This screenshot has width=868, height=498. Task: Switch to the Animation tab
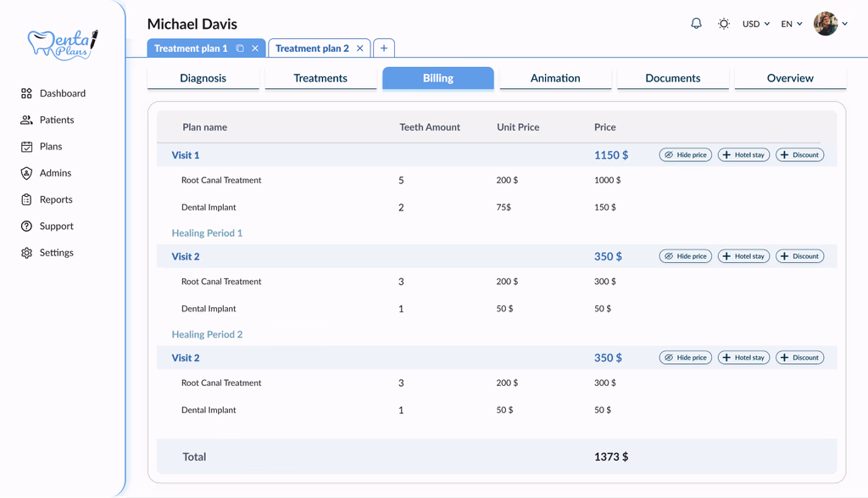[555, 78]
